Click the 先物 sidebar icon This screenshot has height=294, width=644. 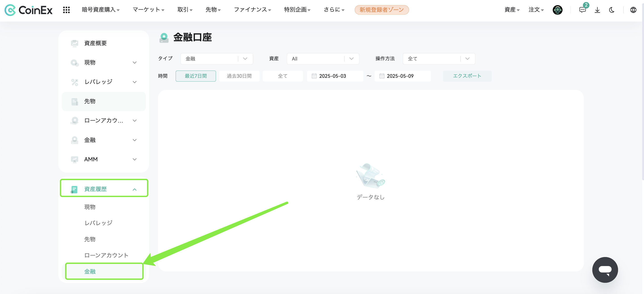(x=75, y=102)
